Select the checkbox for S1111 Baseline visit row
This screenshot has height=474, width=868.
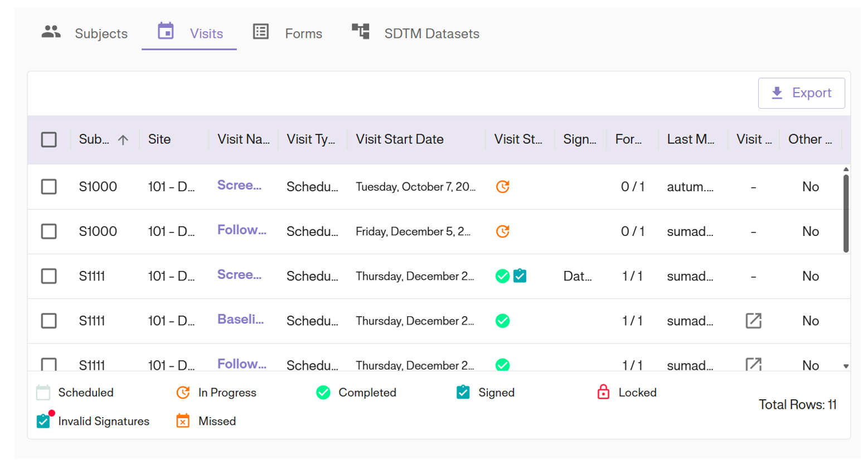point(49,321)
